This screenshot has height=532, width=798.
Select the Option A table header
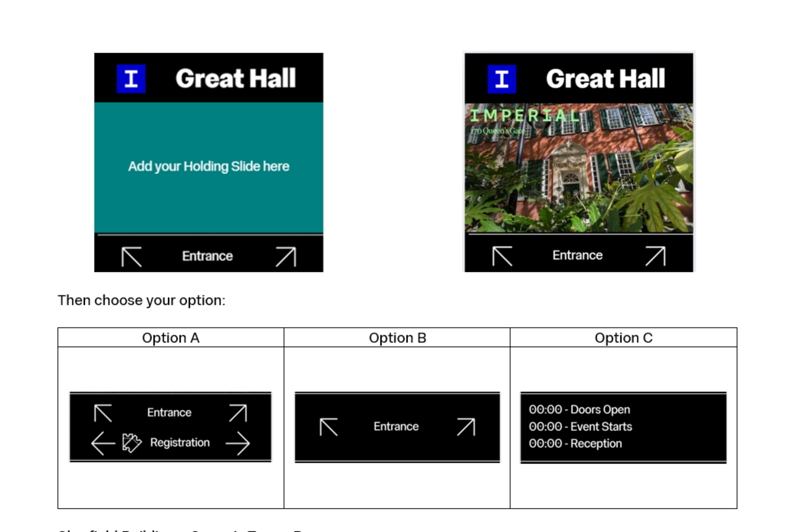click(x=171, y=338)
